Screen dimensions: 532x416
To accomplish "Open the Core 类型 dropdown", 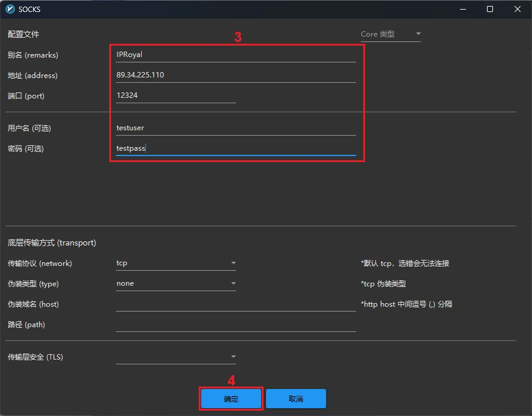I will (390, 34).
